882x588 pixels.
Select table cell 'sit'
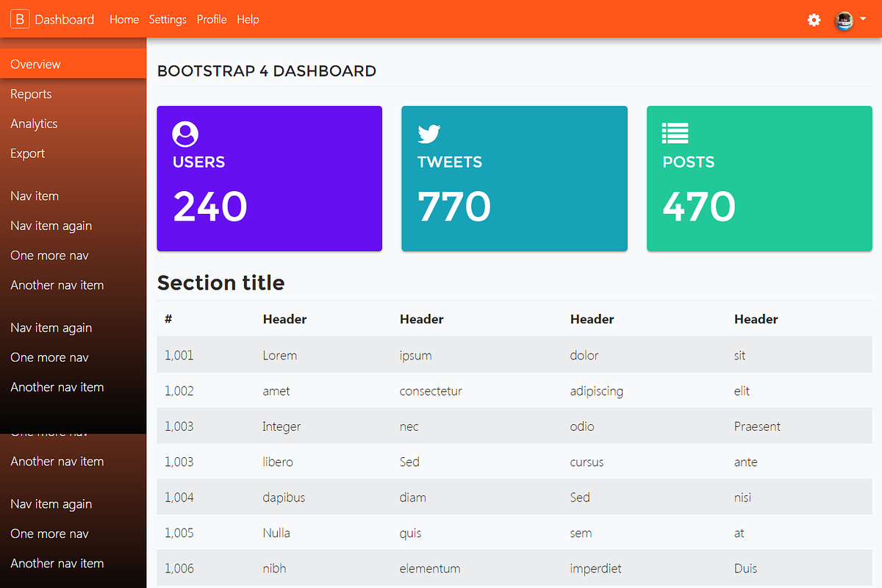pos(739,355)
